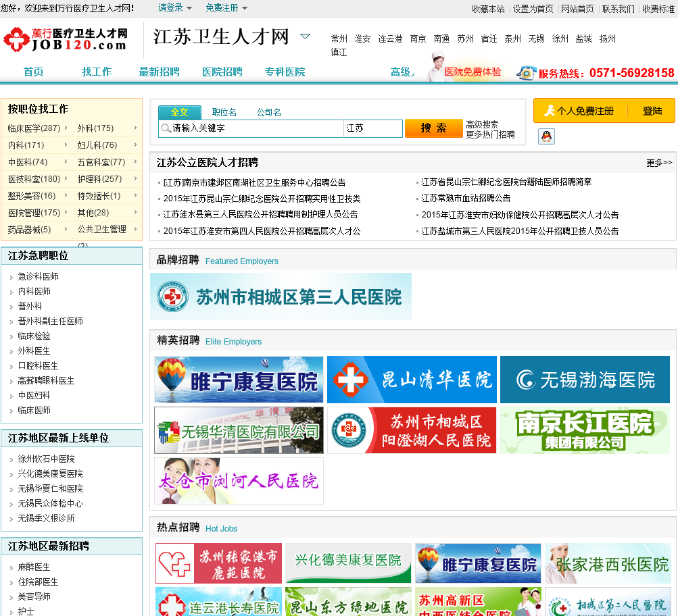Click the 收藏本站 link

(488, 9)
